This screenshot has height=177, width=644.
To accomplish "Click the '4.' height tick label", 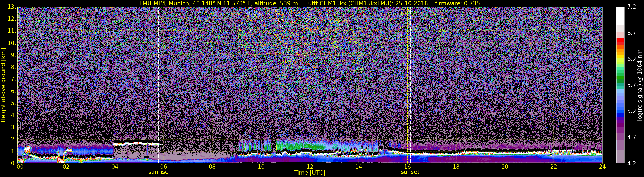I will tap(13, 115).
